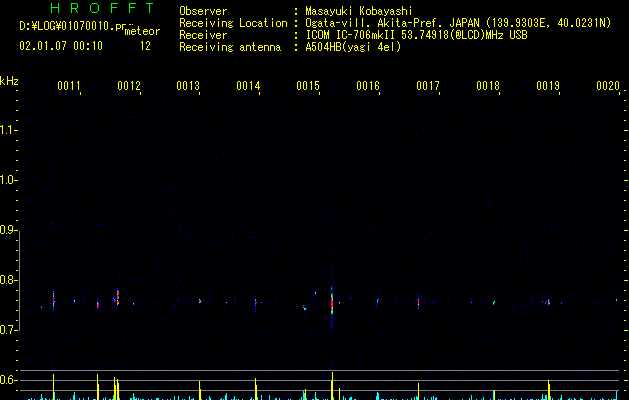This screenshot has height=400, width=629.
Task: Click the 0020 time marker
Action: coord(608,86)
